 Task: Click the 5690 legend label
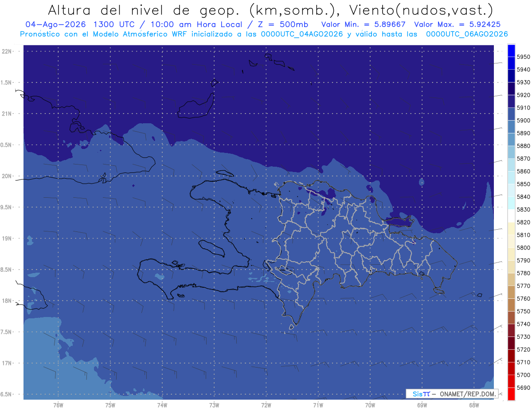coord(523,388)
